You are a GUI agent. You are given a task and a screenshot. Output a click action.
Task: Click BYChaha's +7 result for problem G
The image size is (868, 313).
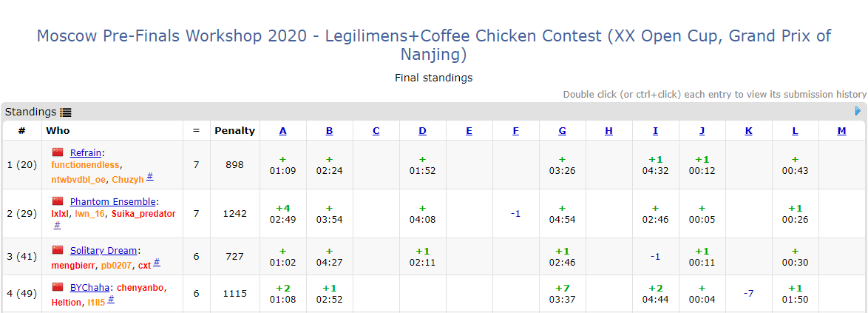[x=563, y=293]
